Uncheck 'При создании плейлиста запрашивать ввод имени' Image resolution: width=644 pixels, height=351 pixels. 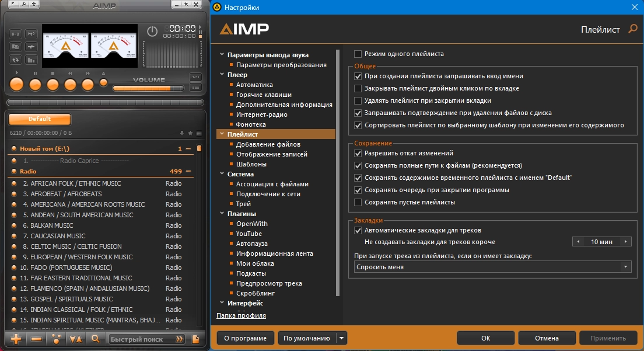coord(358,76)
